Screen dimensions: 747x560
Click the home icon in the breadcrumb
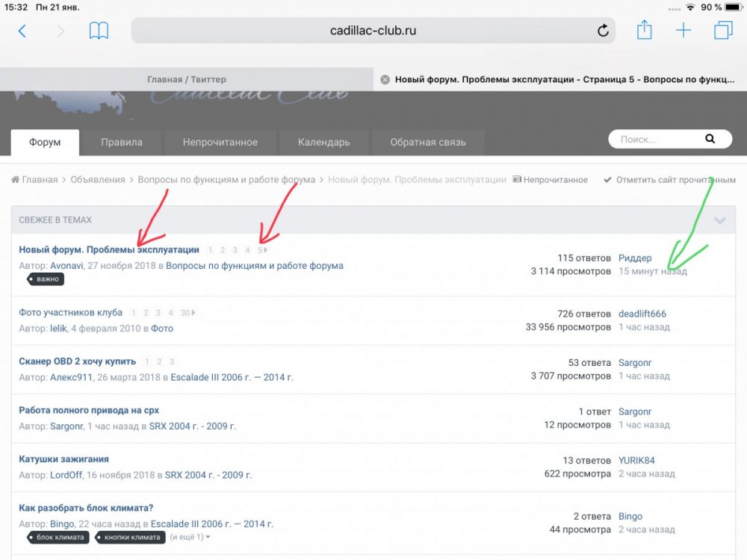16,180
